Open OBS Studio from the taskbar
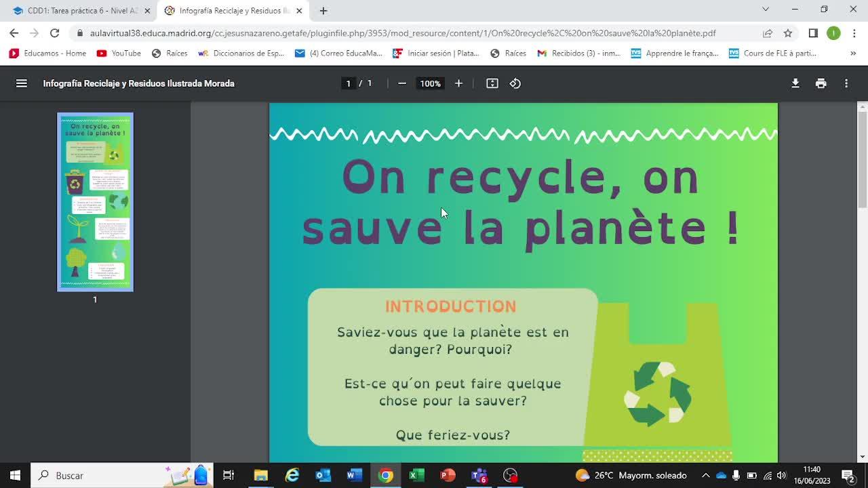The height and width of the screenshot is (488, 868). point(511,475)
